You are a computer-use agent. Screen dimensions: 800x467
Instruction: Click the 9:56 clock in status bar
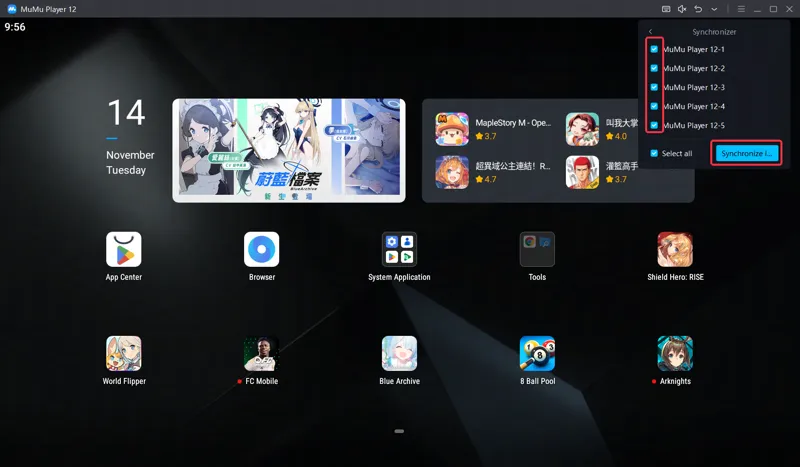(15, 27)
